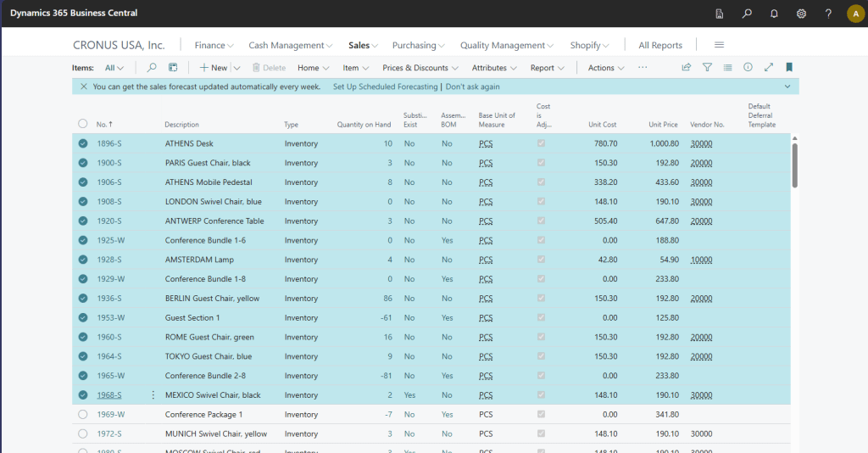
Task: Click the search magnifier in top bar
Action: pos(747,14)
